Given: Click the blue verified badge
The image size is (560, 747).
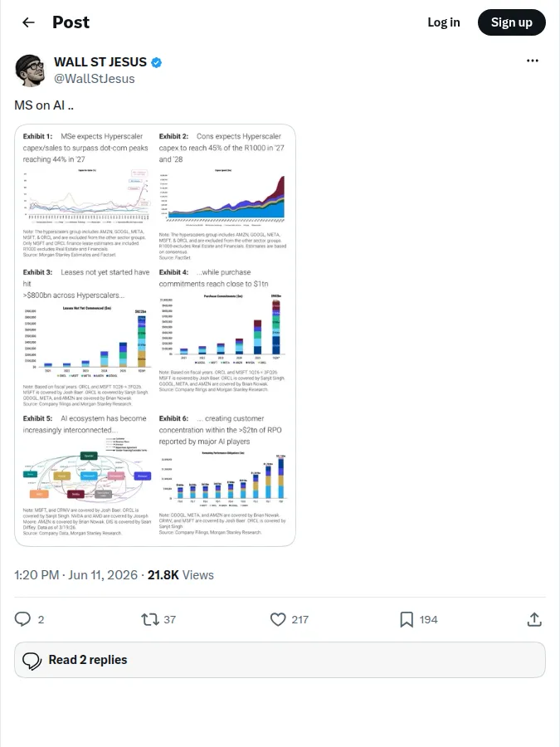Looking at the screenshot, I should (x=156, y=62).
